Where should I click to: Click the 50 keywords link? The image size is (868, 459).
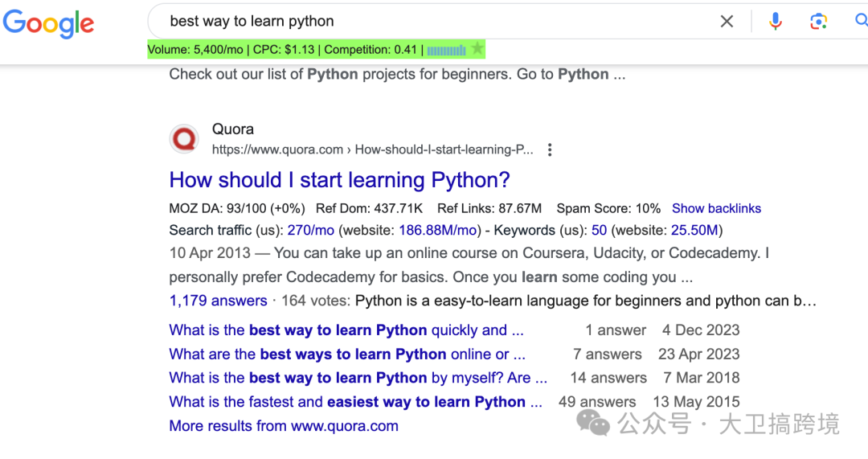tap(599, 231)
